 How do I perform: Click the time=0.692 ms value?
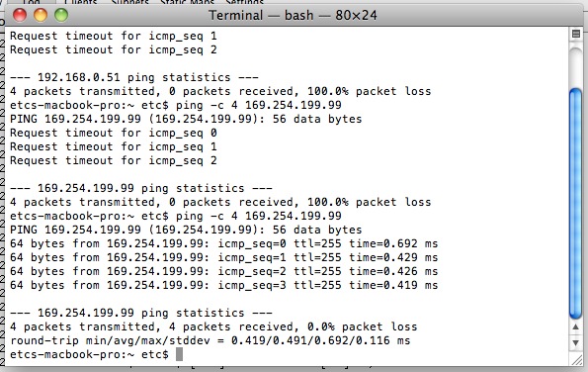pos(393,243)
